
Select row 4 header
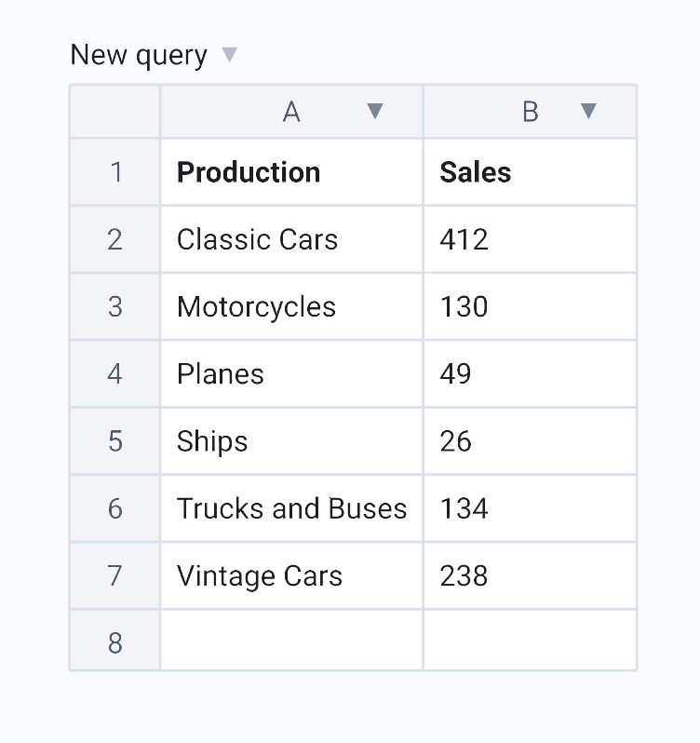click(115, 374)
